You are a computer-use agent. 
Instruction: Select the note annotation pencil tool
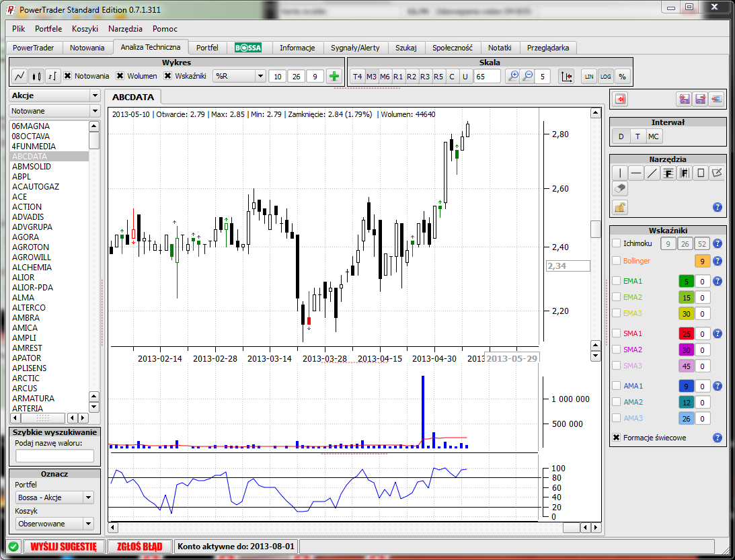point(717,173)
